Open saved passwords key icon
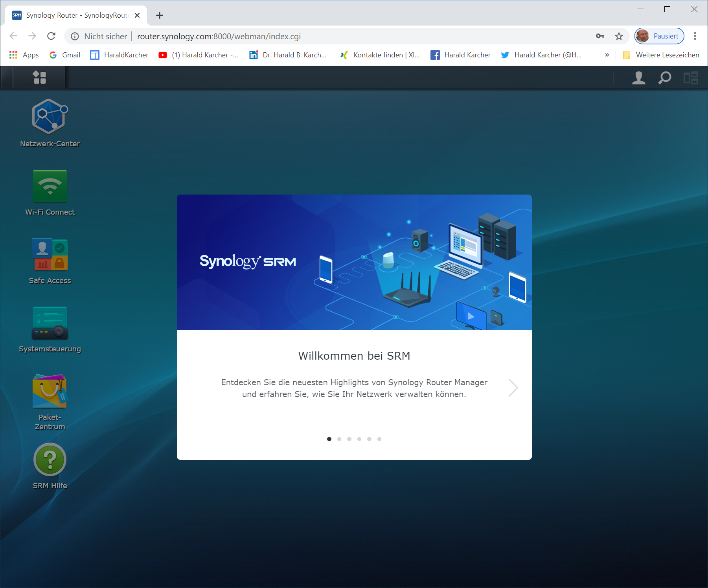Viewport: 708px width, 588px height. [600, 36]
